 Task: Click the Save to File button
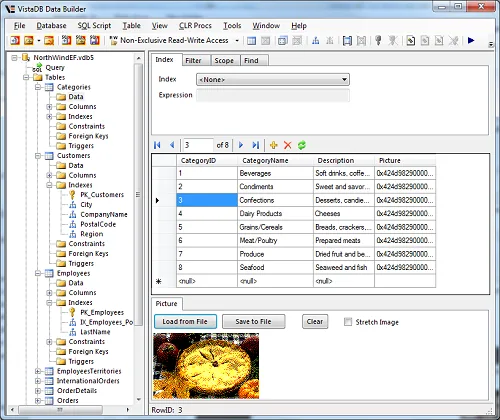[253, 322]
